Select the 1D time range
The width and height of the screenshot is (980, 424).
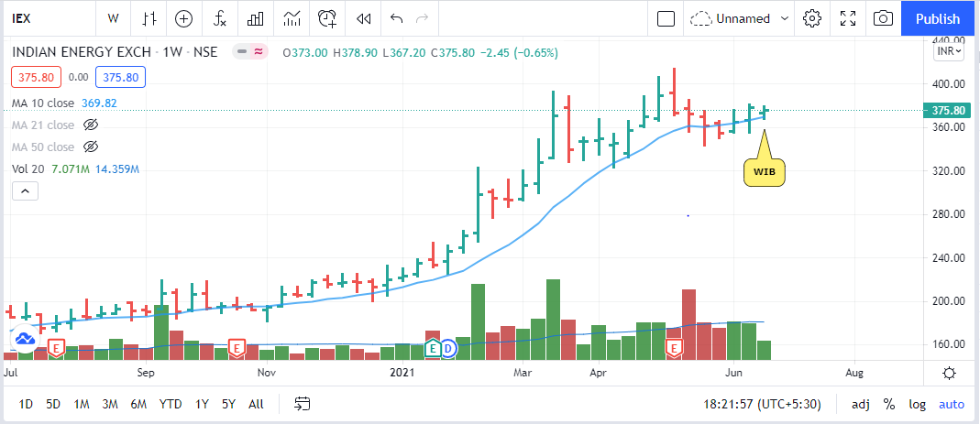[x=26, y=404]
